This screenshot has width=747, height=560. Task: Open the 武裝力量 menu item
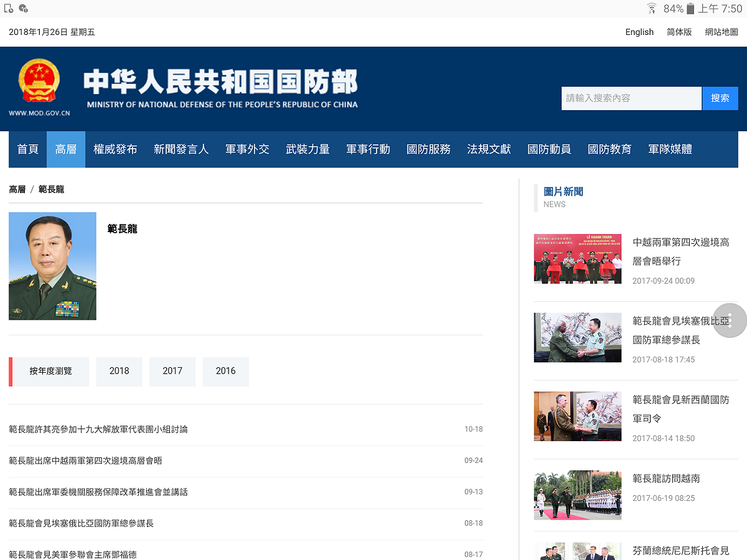click(308, 149)
